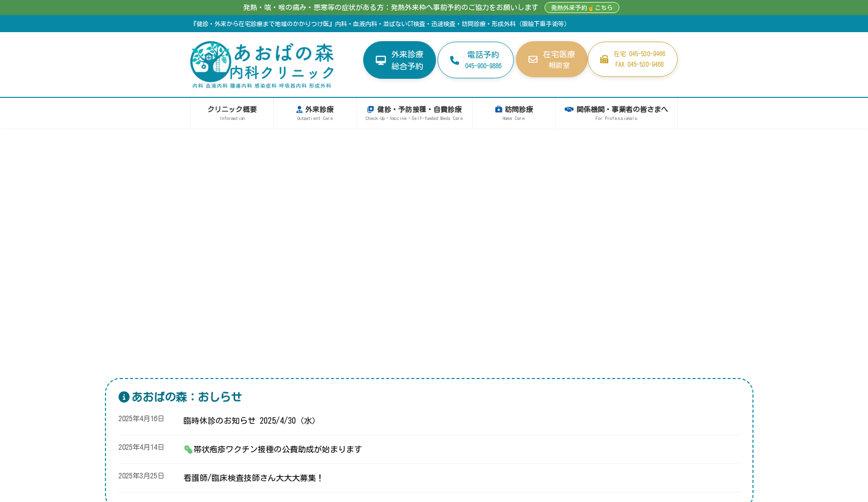This screenshot has width=868, height=502.
Task: Click the person icon next to 外来診療
Action: pyautogui.click(x=299, y=109)
